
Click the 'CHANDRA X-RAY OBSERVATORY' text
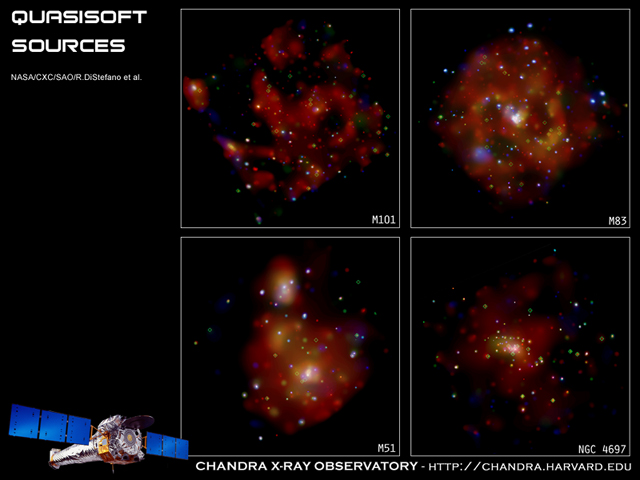click(x=307, y=466)
